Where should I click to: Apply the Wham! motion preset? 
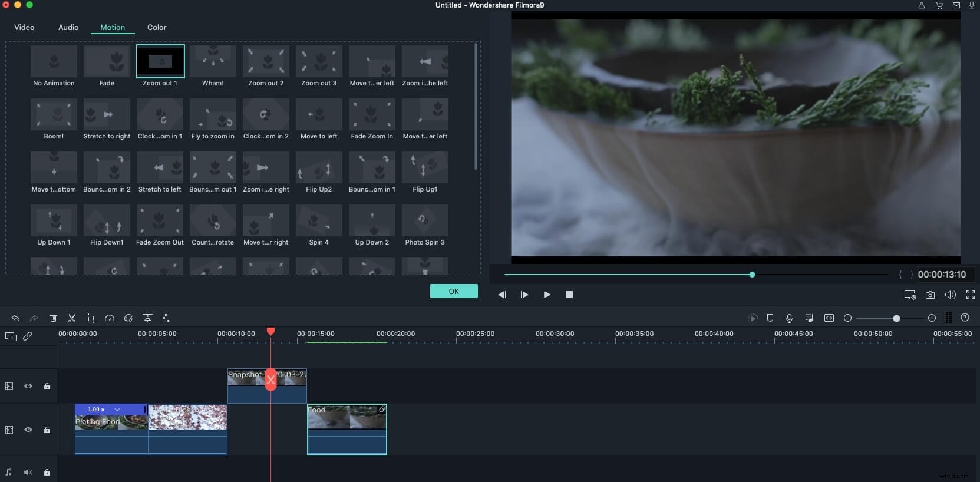point(213,67)
